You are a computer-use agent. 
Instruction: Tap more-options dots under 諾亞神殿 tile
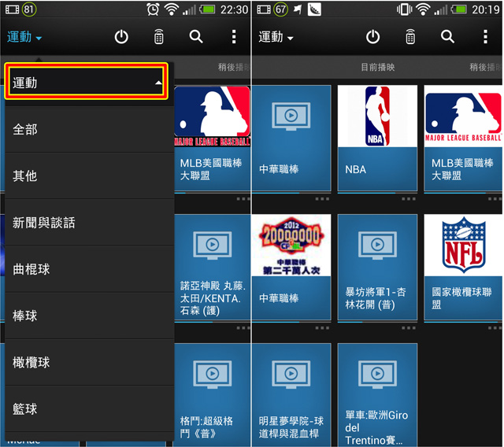(243, 328)
